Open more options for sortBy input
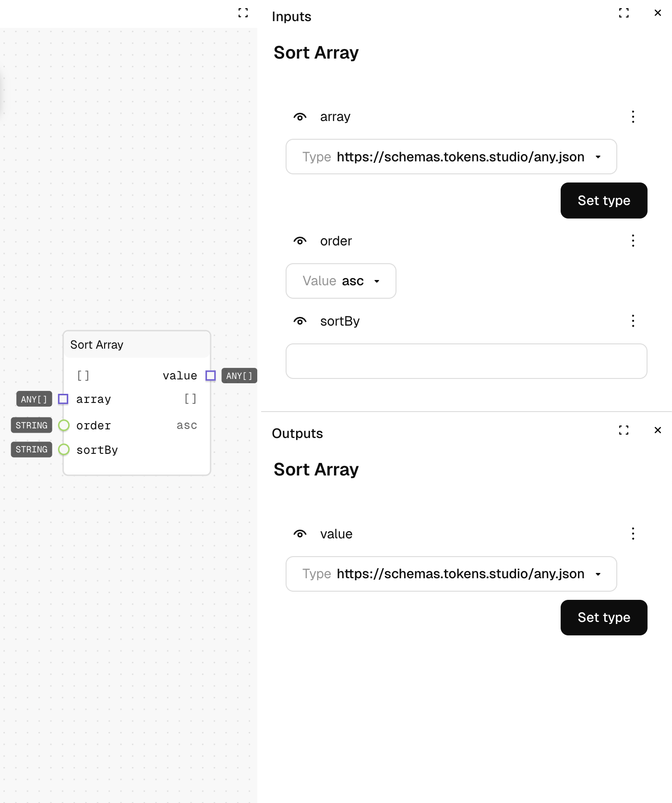672x803 pixels. point(633,321)
